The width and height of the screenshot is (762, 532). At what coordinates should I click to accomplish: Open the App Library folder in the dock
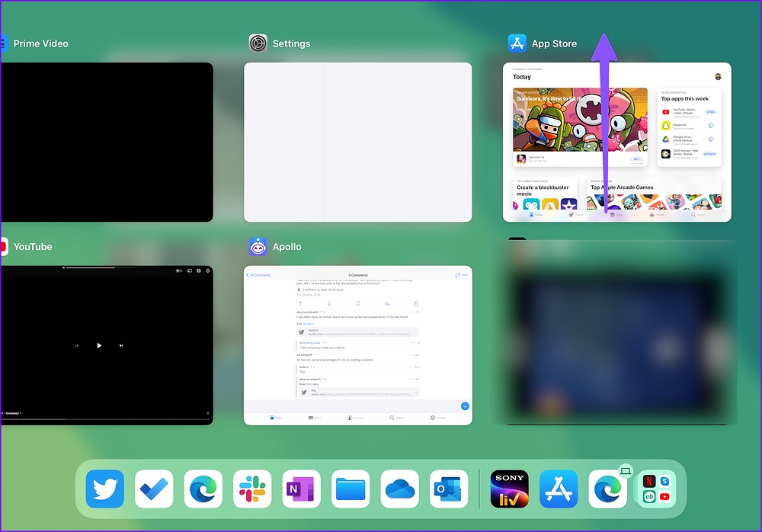[657, 489]
